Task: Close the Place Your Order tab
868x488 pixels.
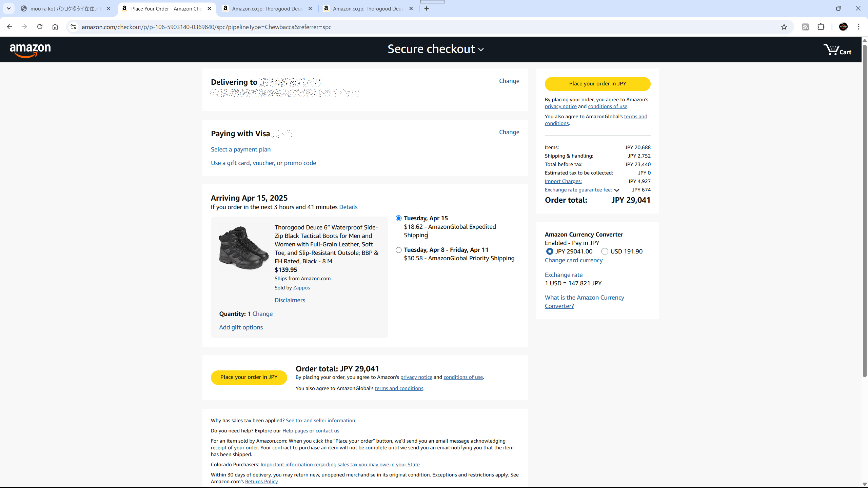Action: tap(209, 8)
